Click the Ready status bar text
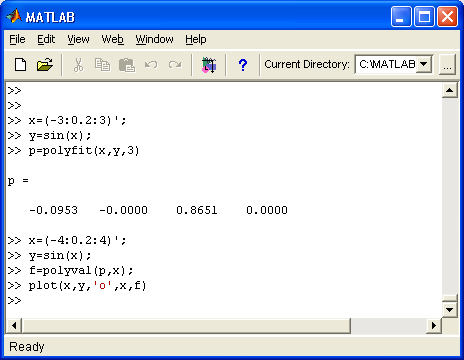This screenshot has height=360, width=464. pos(27,347)
